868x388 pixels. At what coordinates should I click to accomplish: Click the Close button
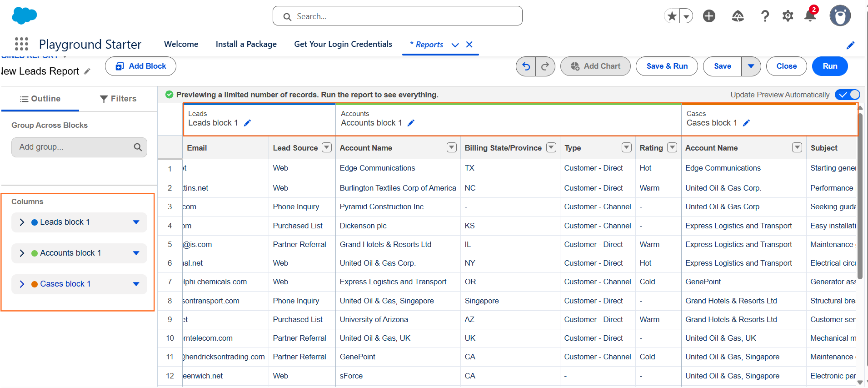click(x=786, y=66)
